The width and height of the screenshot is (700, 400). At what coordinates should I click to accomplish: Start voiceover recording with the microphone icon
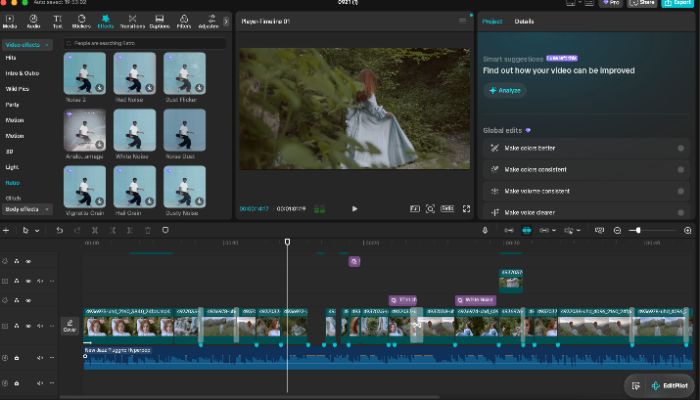point(485,230)
